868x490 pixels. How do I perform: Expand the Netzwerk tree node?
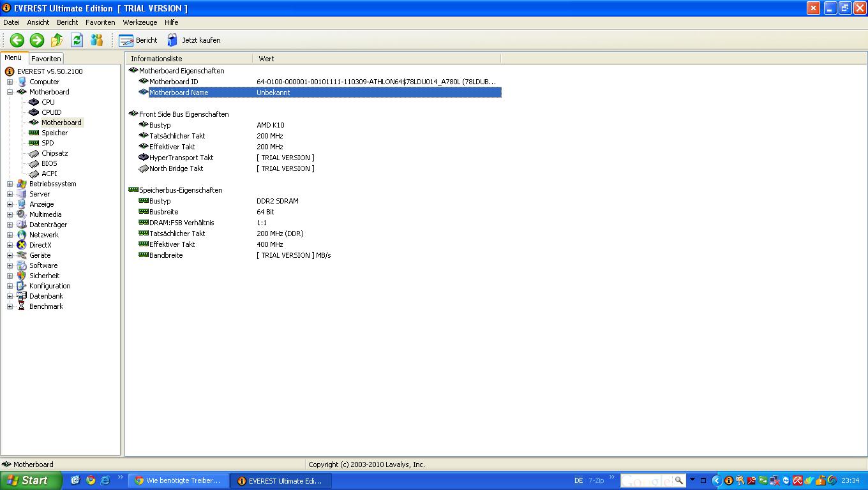[x=10, y=235]
